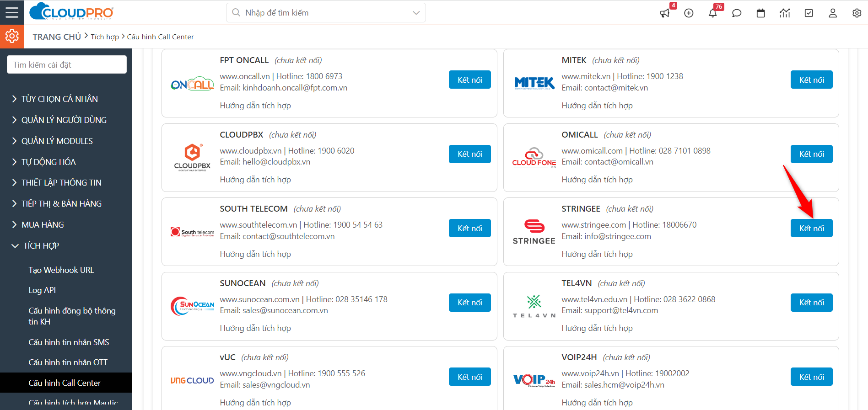Click the TEL4VN logo
Viewport: 868px width, 410px height.
tap(534, 306)
